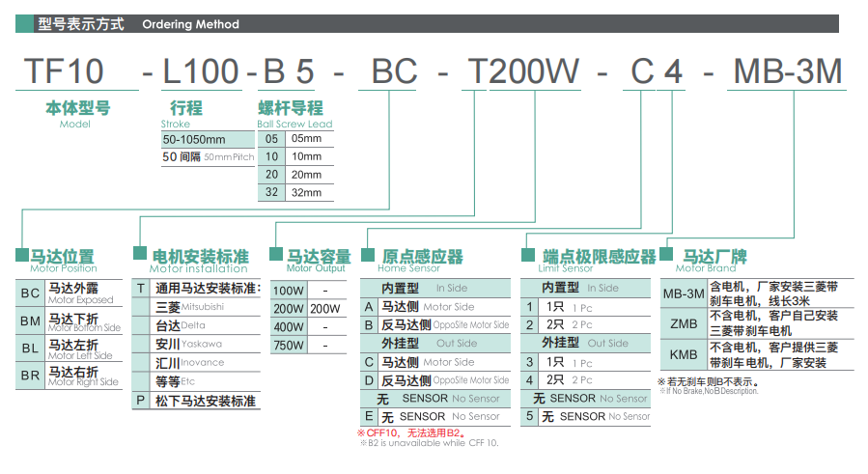Image resolution: width=868 pixels, height=474 pixels.
Task: Click Home Sensor '外挂型 Out Side' subheader
Action: [x=435, y=344]
